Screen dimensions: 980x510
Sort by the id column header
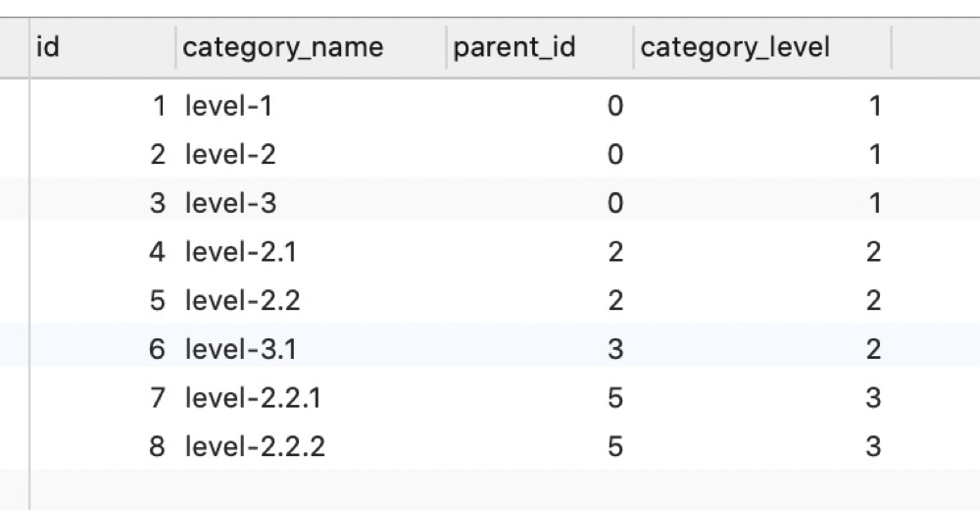[x=103, y=47]
